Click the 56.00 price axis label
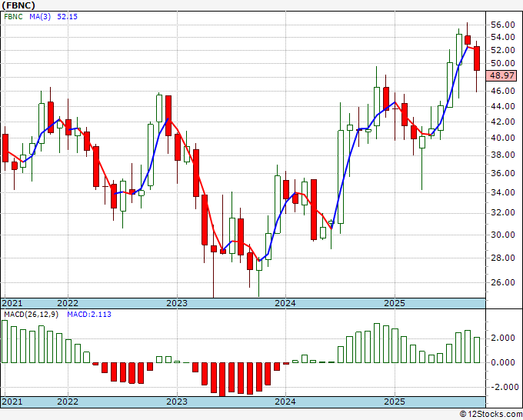This screenshot has width=523, height=420. (502, 25)
